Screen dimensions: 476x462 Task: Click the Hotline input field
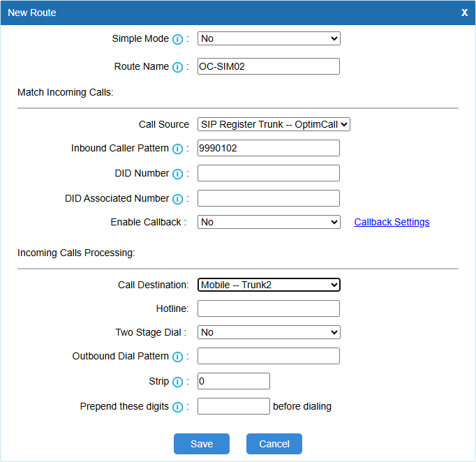tap(268, 308)
